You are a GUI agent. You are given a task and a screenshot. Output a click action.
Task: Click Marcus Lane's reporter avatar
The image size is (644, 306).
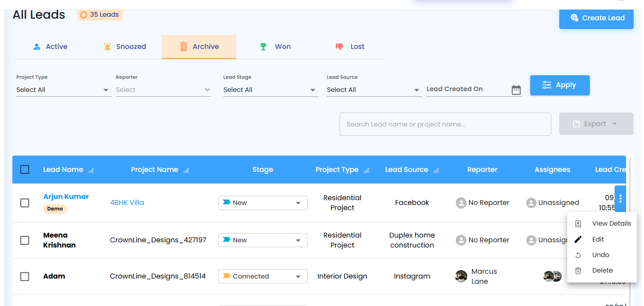[461, 276]
